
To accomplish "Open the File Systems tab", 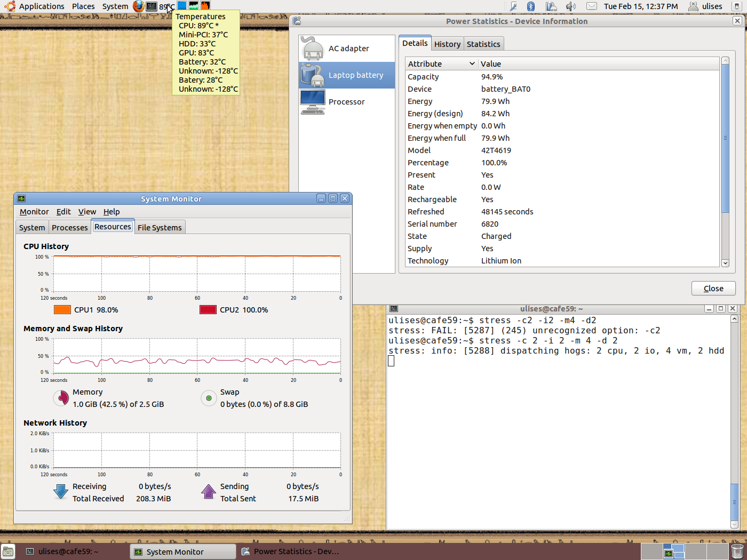I will 160,228.
